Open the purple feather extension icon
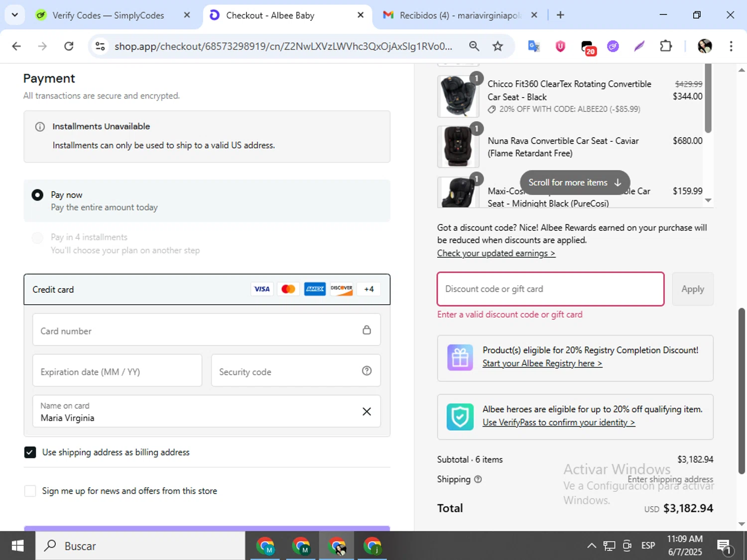This screenshot has width=747, height=560. tap(639, 46)
